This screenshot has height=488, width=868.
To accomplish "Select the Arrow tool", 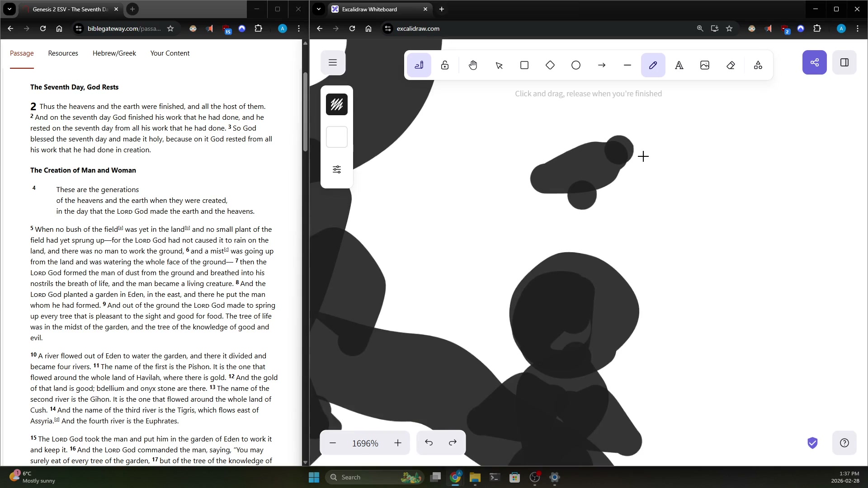I will tap(602, 66).
